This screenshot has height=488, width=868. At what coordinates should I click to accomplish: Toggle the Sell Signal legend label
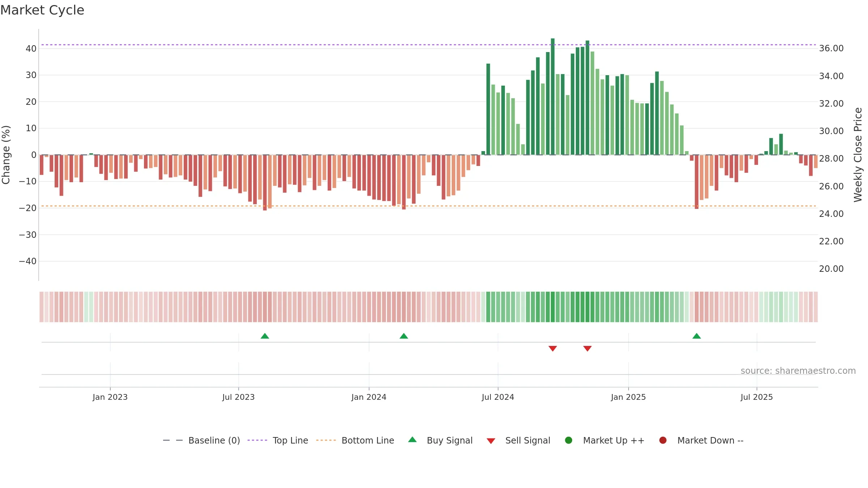tap(528, 440)
